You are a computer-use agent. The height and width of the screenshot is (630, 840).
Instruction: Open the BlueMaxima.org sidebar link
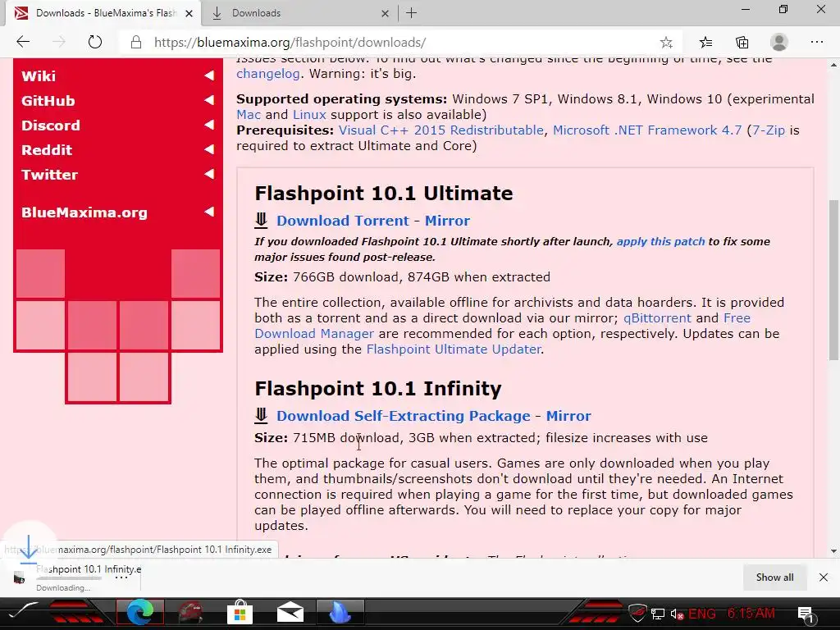point(84,212)
